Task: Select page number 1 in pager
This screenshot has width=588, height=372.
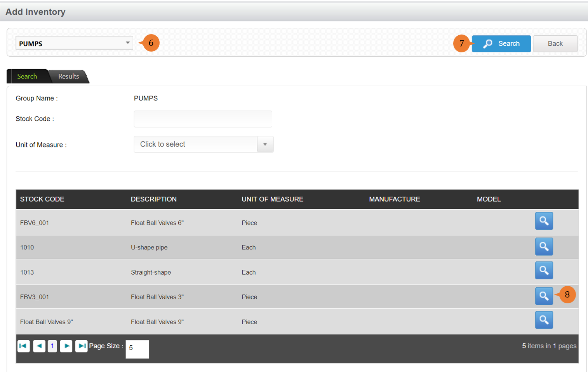Action: [52, 346]
